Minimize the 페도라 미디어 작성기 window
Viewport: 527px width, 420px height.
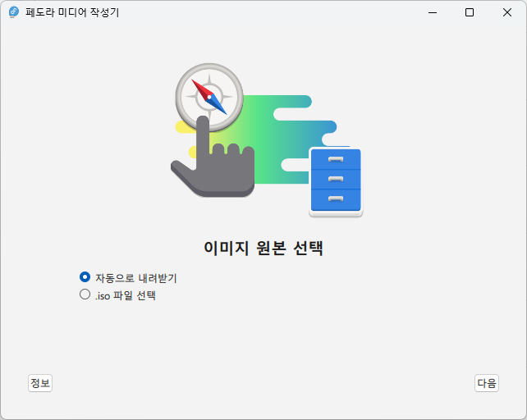pyautogui.click(x=433, y=12)
